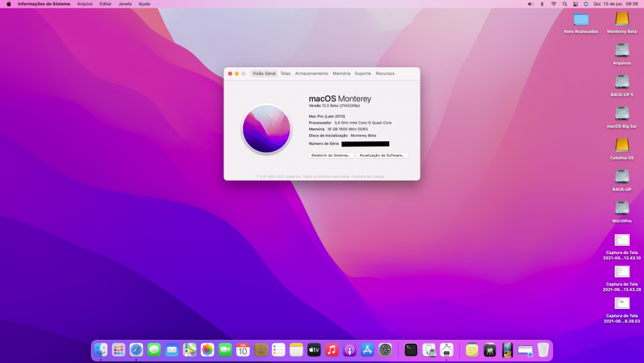Screen dimensions: 644x363
Task: Open the Trash in the Dock
Action: (x=543, y=350)
